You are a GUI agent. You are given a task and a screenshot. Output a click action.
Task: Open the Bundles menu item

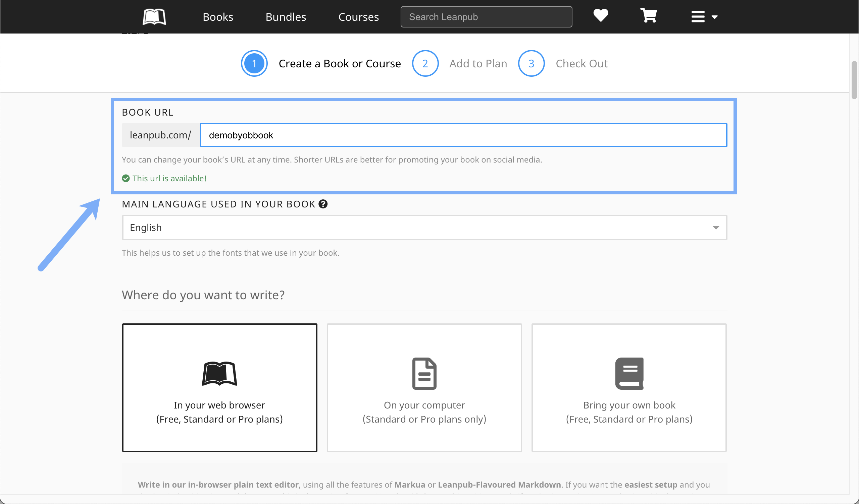(286, 17)
